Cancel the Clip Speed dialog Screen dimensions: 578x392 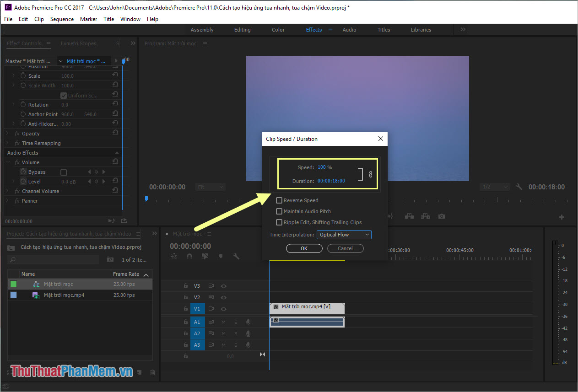[345, 248]
